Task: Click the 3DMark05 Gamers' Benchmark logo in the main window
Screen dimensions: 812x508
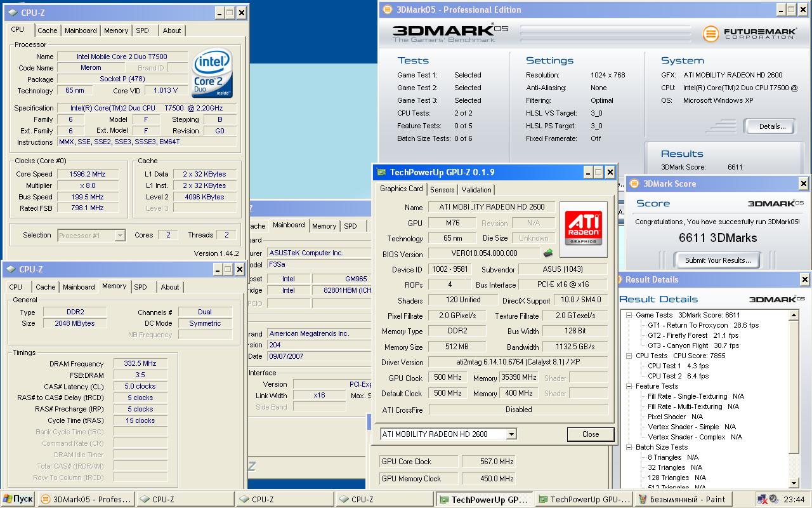Action: (450, 33)
